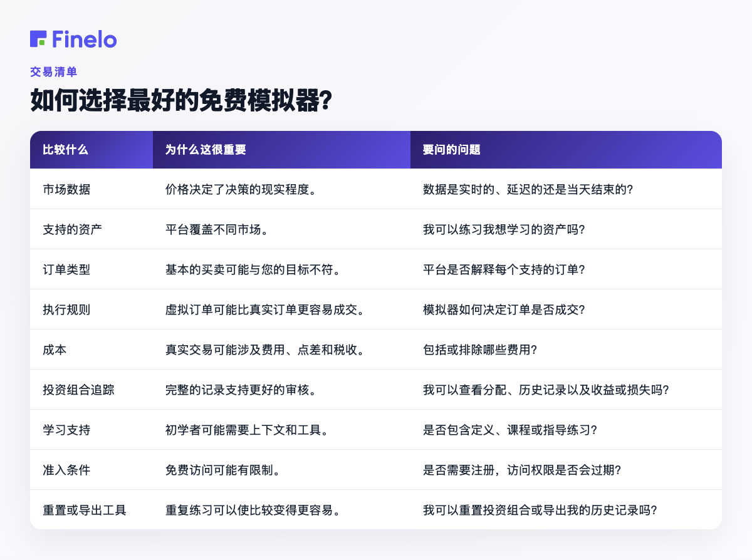Image resolution: width=752 pixels, height=560 pixels.
Task: Click 是否需要注册,访问权限是否会过期?
Action: click(x=522, y=470)
